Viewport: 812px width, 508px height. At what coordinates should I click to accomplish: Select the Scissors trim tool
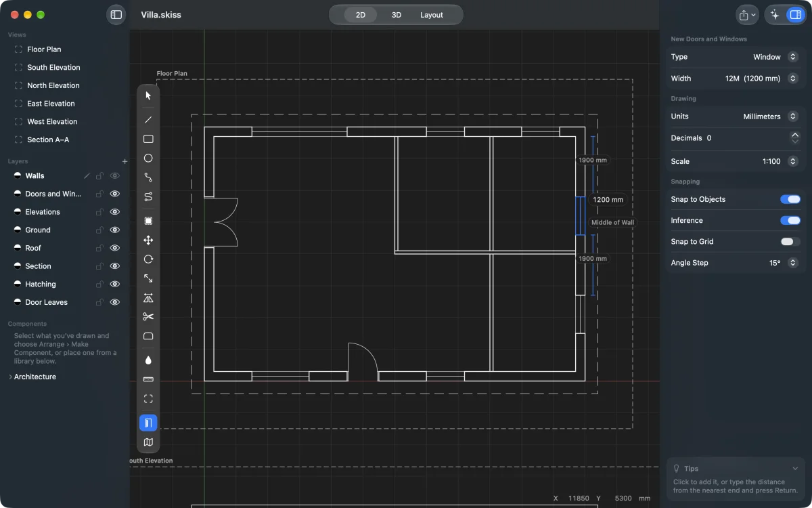[x=148, y=316]
